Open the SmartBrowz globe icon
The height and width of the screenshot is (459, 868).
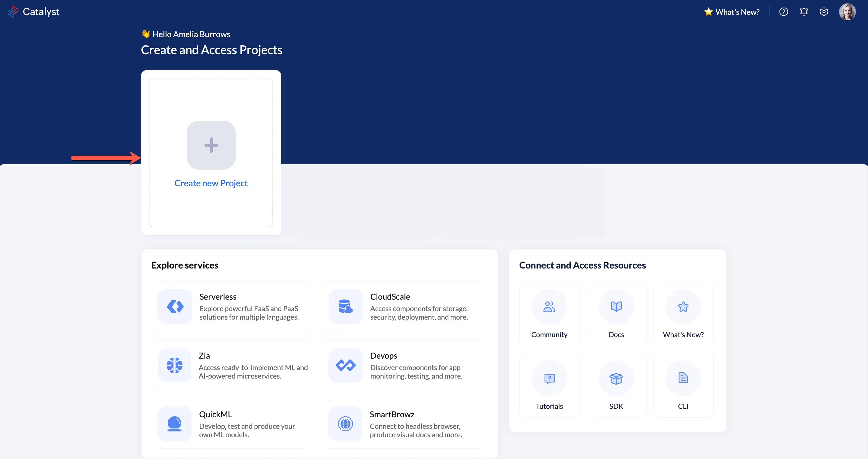click(345, 424)
